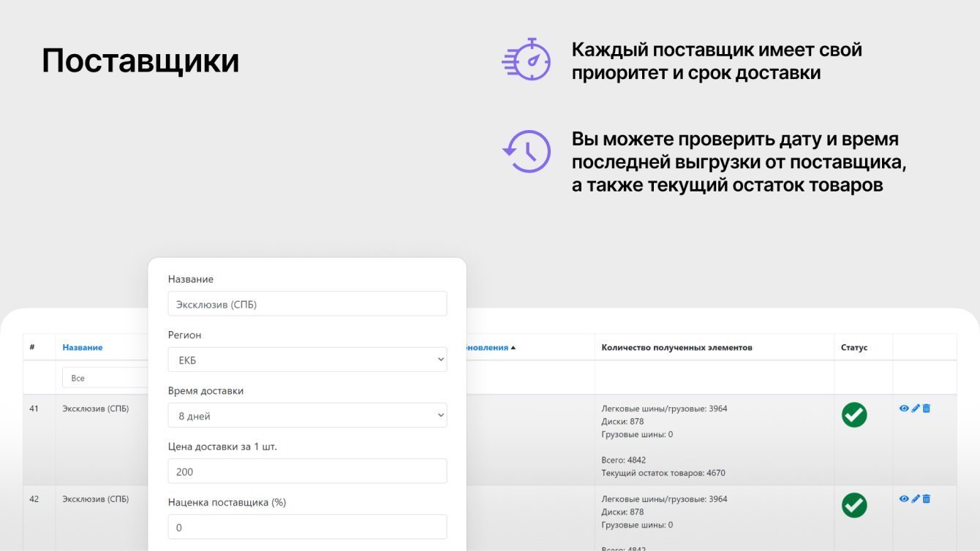980x551 pixels.
Task: Open the Регион dropdown showing ЕКБ
Action: point(307,360)
